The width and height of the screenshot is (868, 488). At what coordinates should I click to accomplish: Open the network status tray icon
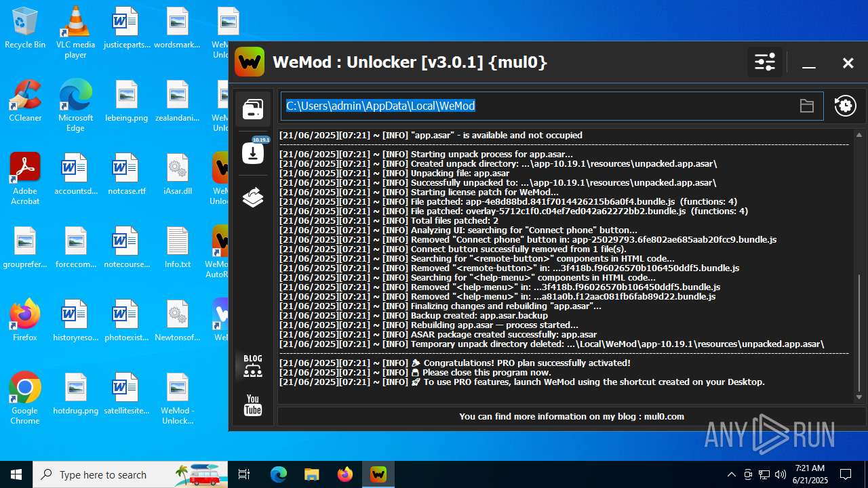(764, 474)
